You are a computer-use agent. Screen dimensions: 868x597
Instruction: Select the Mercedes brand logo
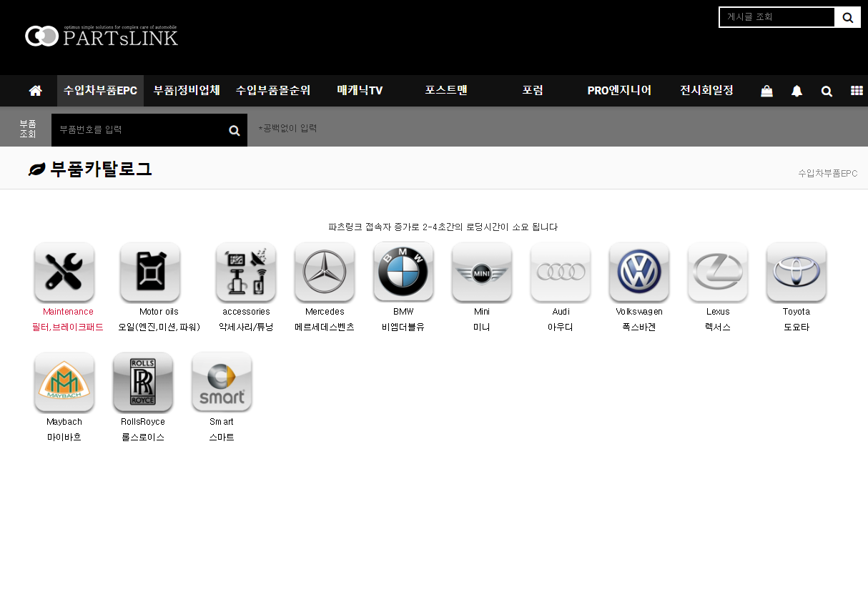[325, 272]
